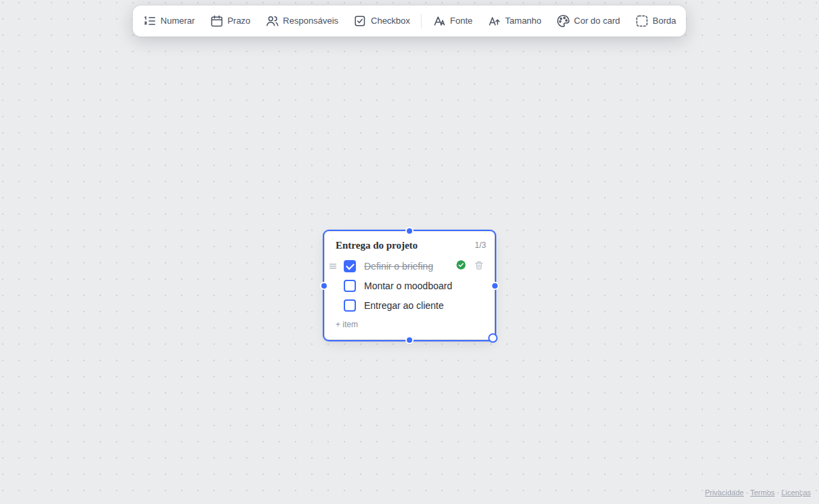Open the Privacidade link
Viewport: 819px width, 504px height.
coord(724,492)
